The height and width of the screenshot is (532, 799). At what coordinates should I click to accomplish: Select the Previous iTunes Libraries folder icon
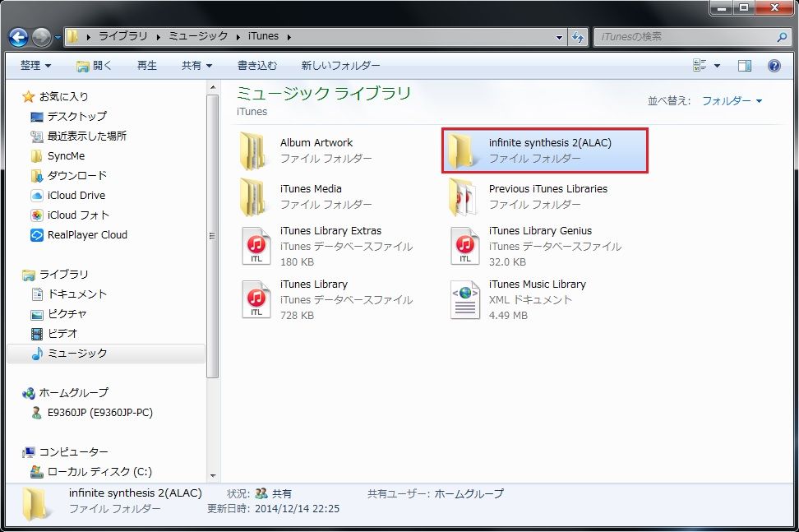click(463, 197)
